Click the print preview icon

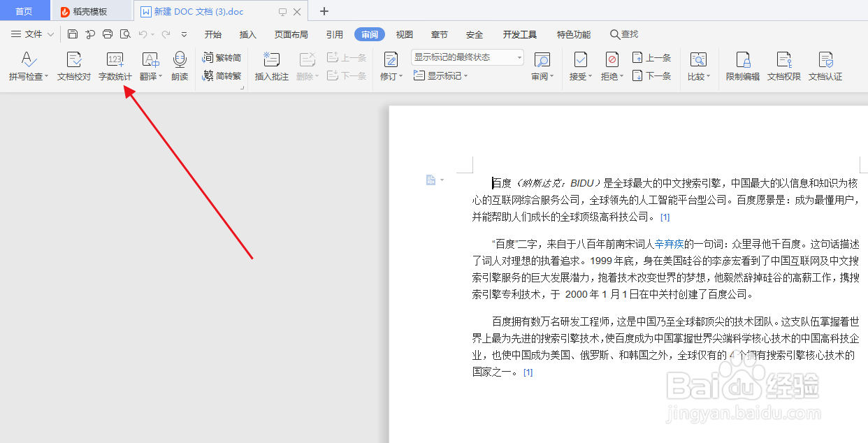[125, 34]
